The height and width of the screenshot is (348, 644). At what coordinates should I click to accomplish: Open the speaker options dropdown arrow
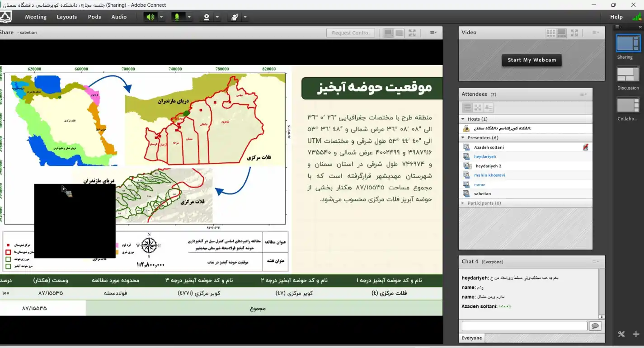(x=161, y=17)
